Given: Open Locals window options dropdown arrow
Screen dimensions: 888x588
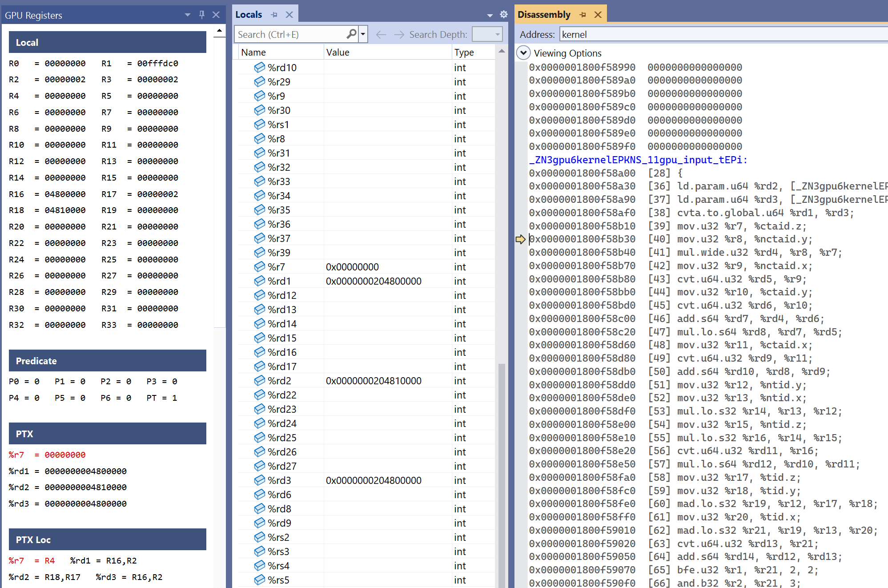Looking at the screenshot, I should pyautogui.click(x=490, y=15).
